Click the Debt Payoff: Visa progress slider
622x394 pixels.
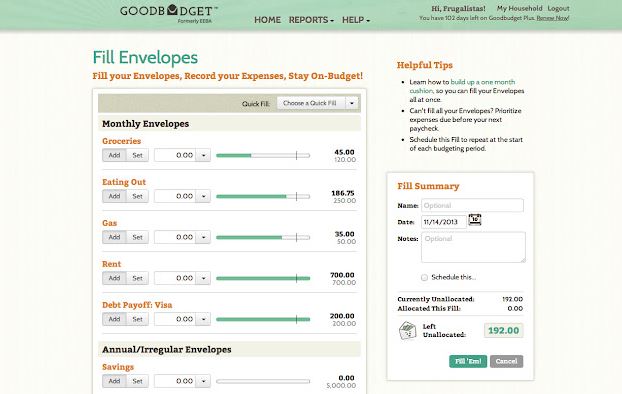263,319
